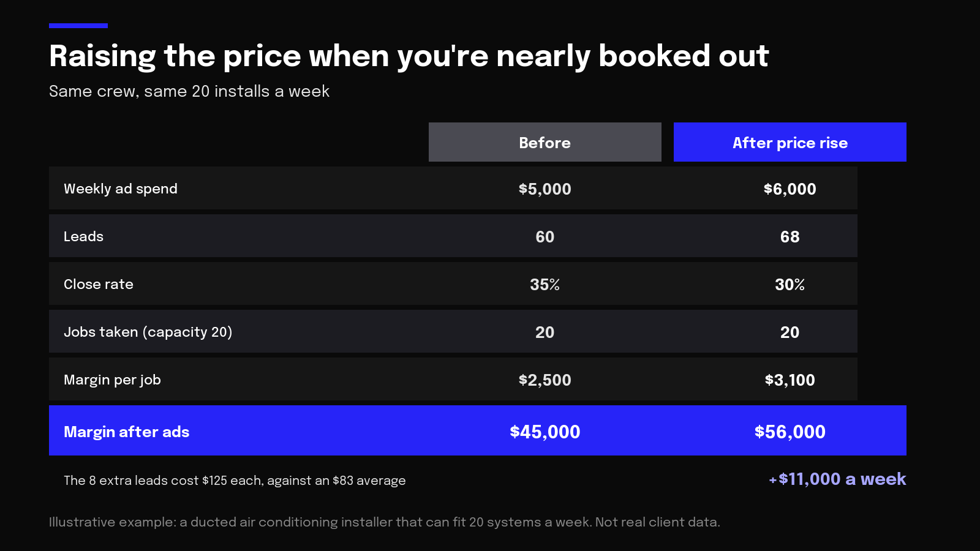Viewport: 980px width, 551px height.
Task: Click the 'Weekly ad spend' row label
Action: click(x=121, y=189)
